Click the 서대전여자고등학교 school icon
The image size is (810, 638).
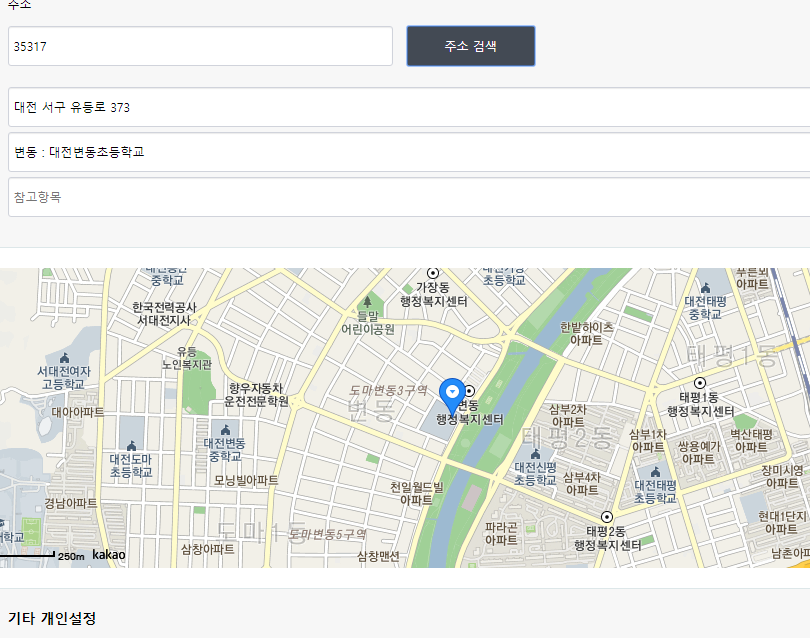[x=65, y=357]
